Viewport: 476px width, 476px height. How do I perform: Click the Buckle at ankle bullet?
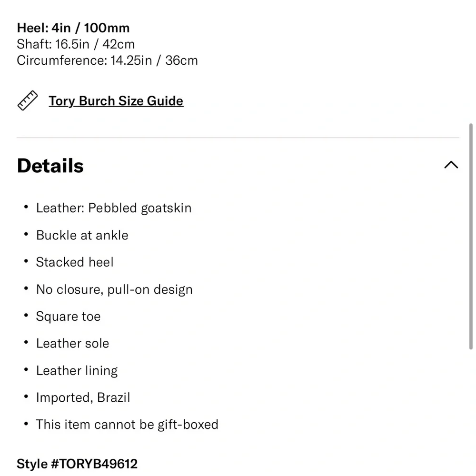pos(82,235)
